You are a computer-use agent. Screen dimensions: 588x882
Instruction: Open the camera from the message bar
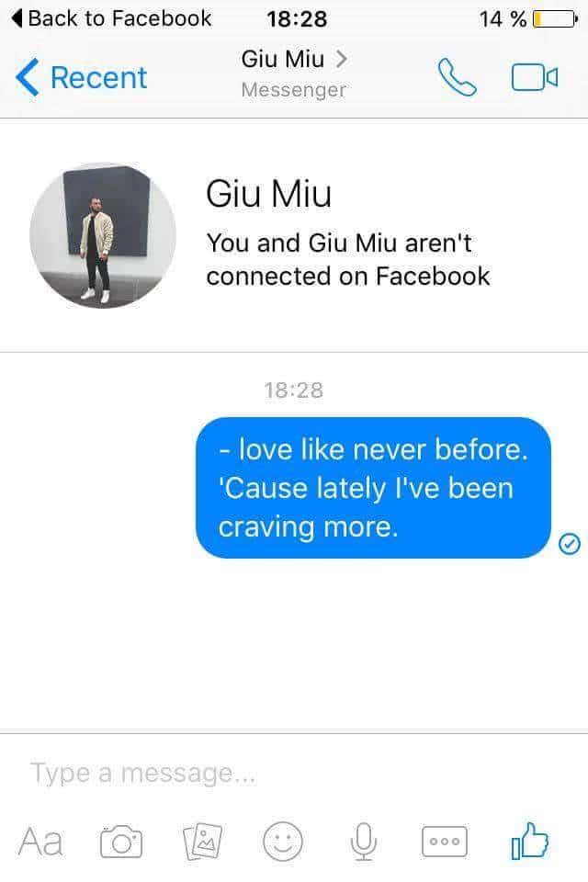click(x=121, y=842)
